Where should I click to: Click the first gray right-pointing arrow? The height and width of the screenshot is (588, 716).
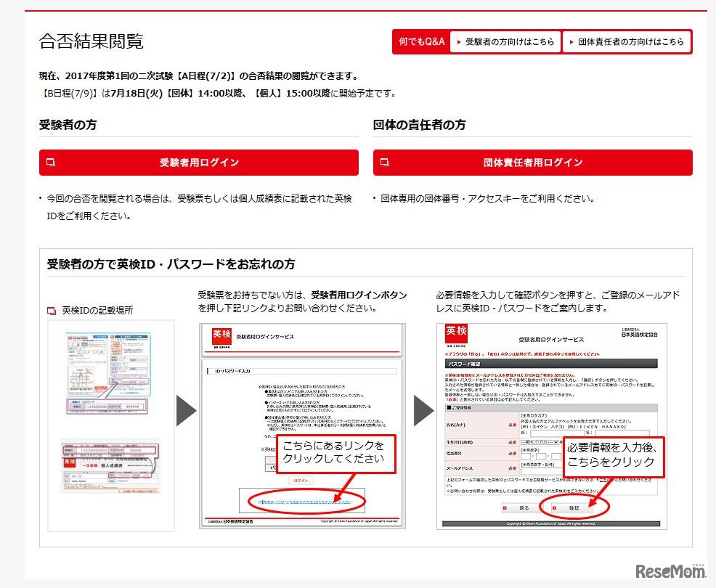(187, 411)
